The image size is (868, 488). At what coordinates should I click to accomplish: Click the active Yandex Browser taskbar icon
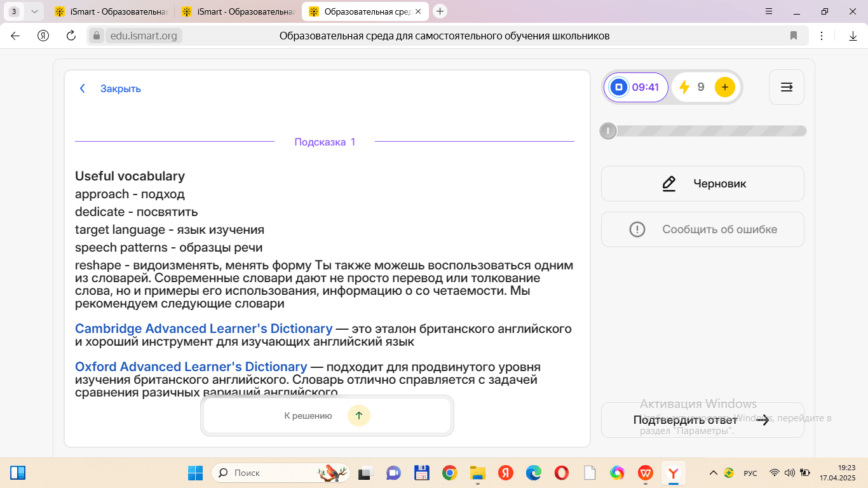pyautogui.click(x=674, y=473)
